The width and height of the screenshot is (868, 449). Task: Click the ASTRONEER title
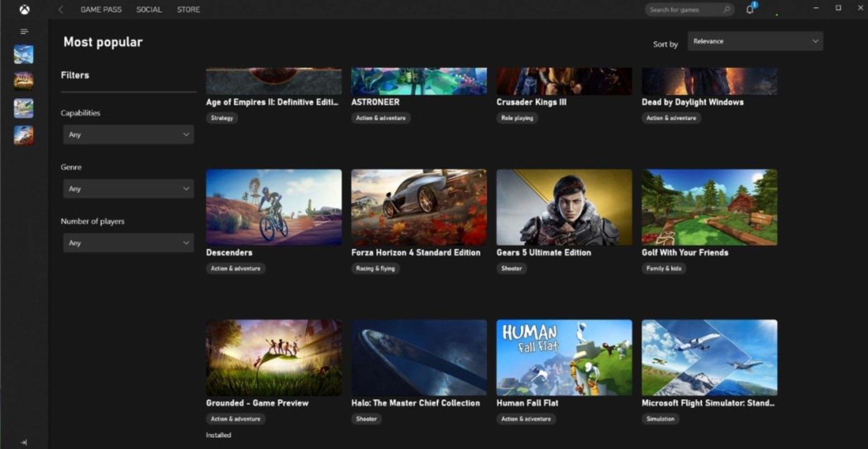coord(375,102)
